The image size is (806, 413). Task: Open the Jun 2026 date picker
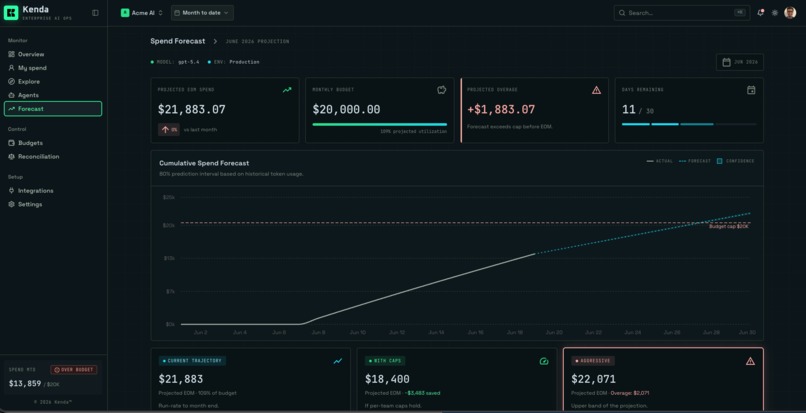click(x=740, y=62)
